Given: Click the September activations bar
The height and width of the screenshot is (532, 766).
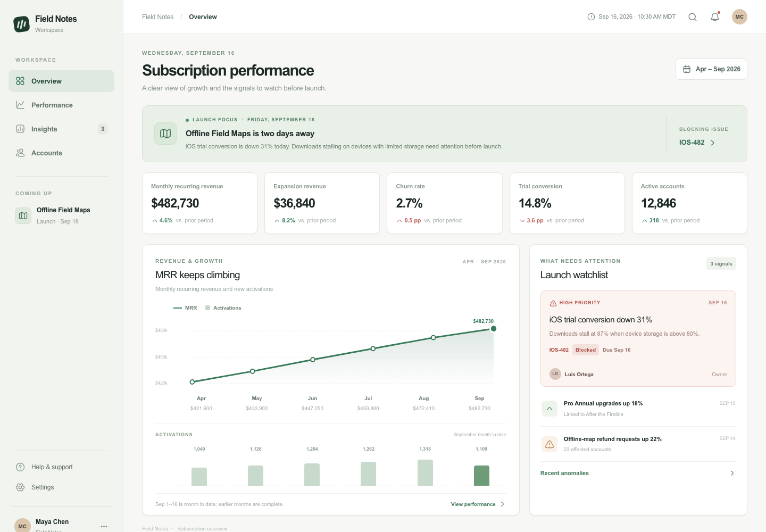Looking at the screenshot, I should click(481, 476).
